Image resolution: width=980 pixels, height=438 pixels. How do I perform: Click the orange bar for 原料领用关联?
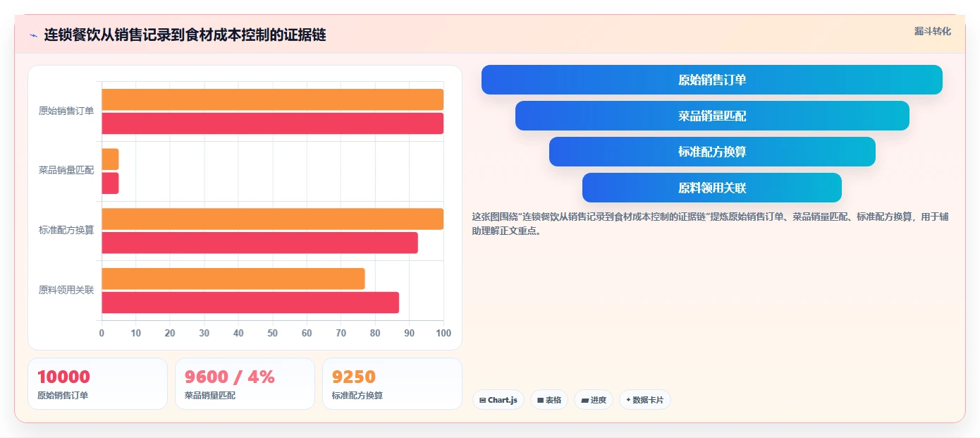(233, 279)
